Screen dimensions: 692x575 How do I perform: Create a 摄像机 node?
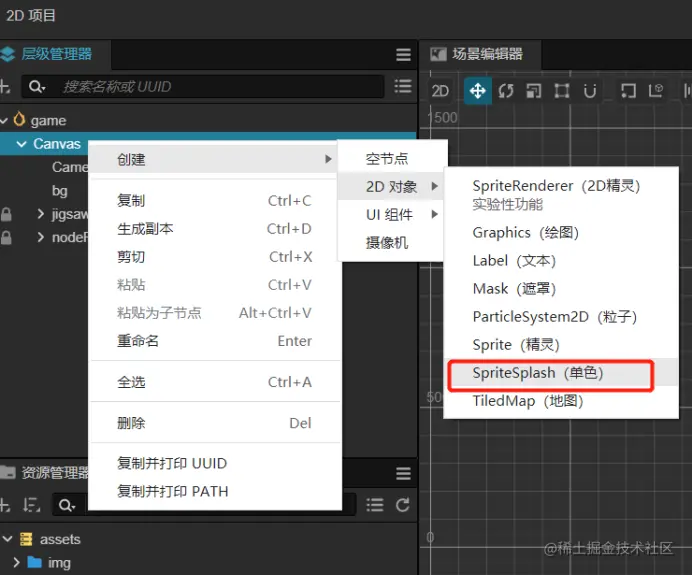391,242
